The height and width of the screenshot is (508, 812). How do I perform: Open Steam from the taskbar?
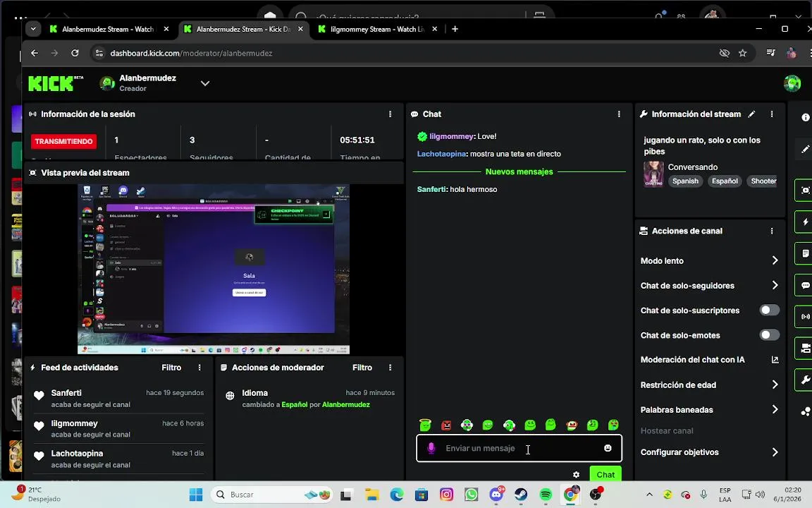coord(521,495)
